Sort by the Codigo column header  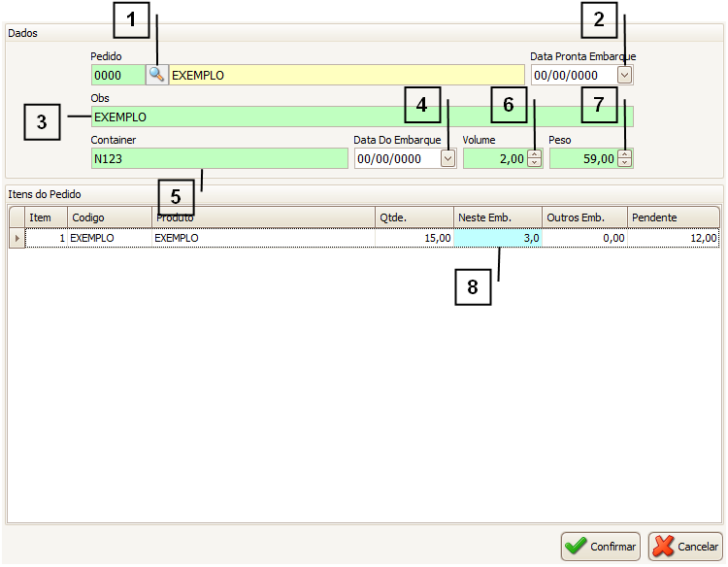pos(109,217)
